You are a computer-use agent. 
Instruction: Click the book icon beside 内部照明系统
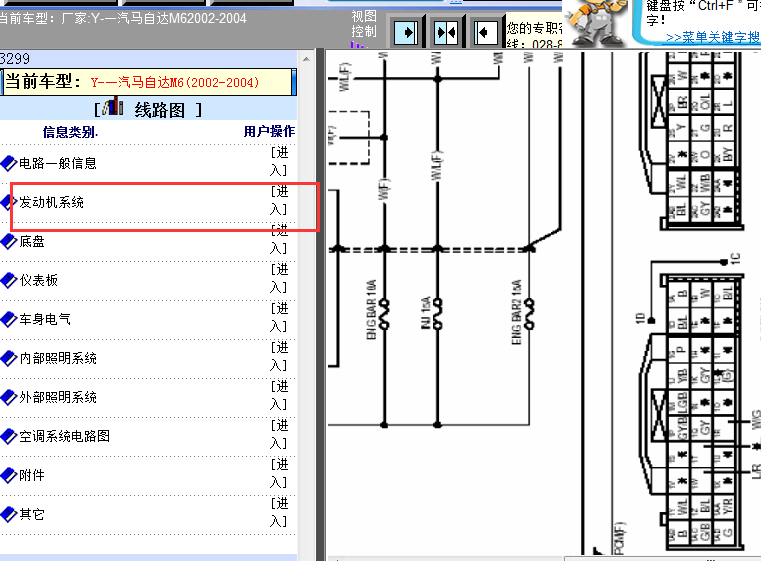point(9,358)
